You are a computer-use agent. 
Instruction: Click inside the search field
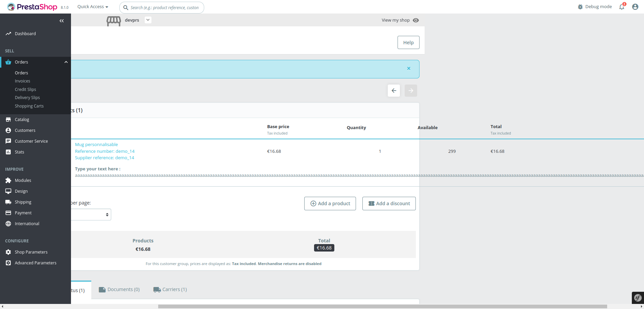tap(162, 7)
